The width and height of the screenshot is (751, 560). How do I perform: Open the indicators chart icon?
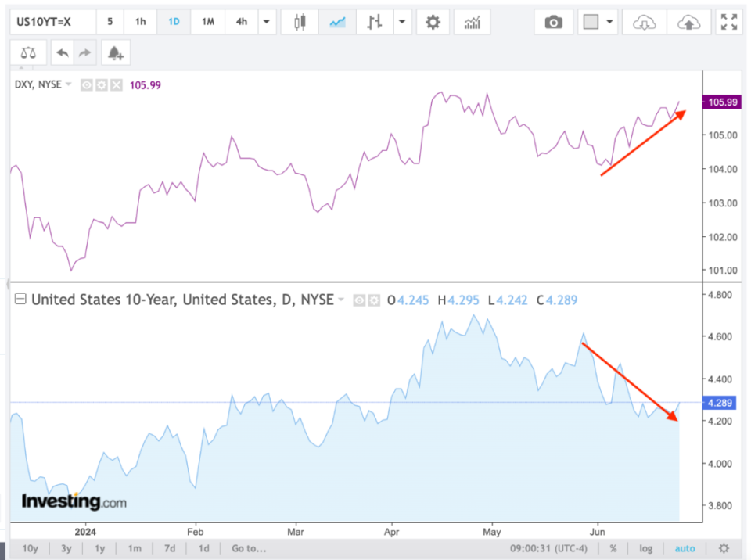pyautogui.click(x=472, y=22)
